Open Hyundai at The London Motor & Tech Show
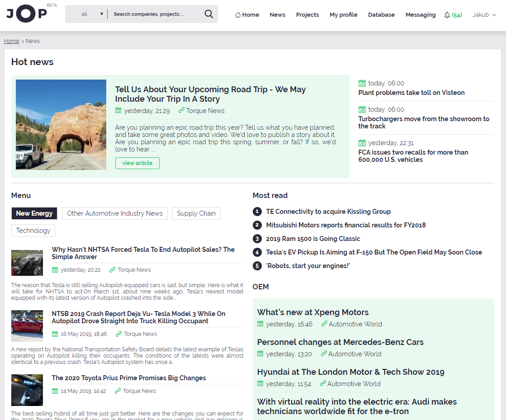 point(350,372)
